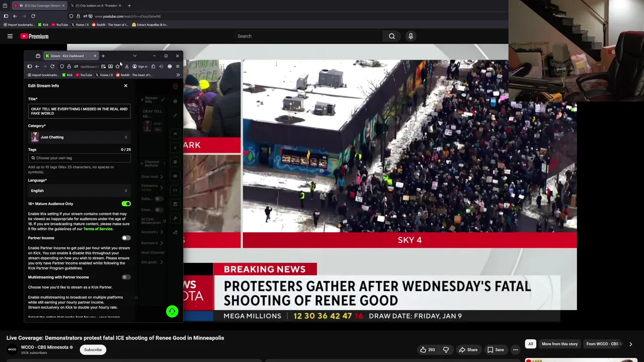Expand Slow mode in Channel Actions
This screenshot has height=362, width=644.
click(151, 176)
